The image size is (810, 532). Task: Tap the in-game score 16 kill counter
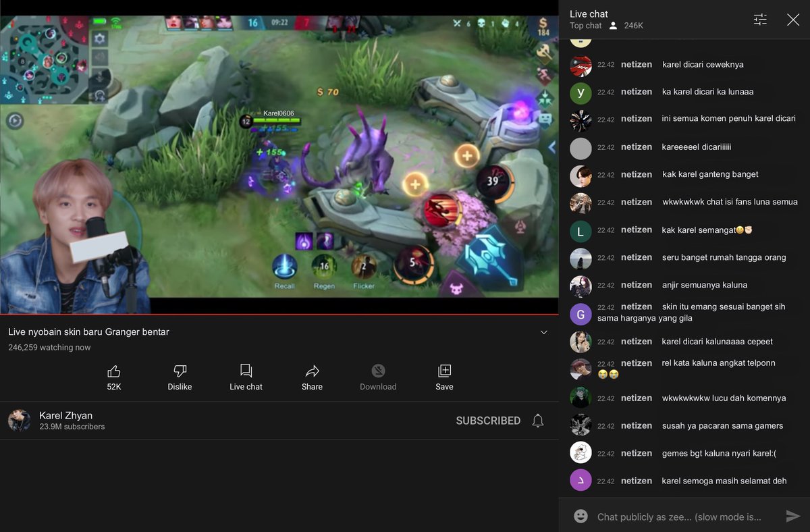click(x=252, y=23)
